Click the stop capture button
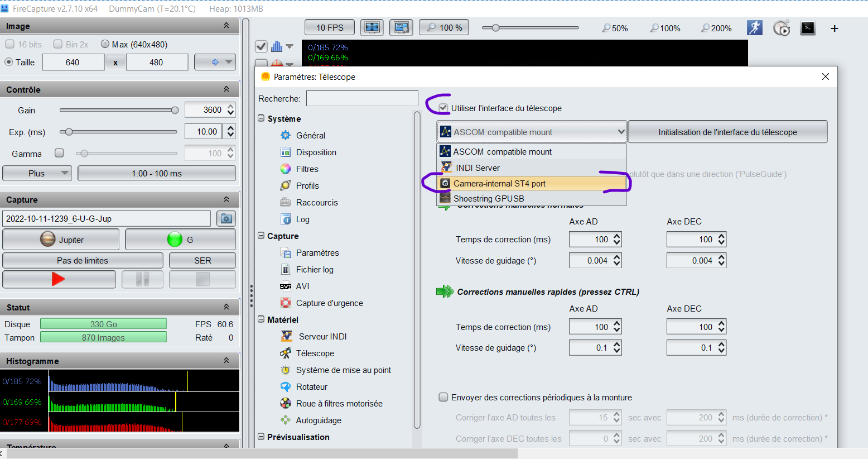Image resolution: width=868 pixels, height=459 pixels. pos(202,279)
